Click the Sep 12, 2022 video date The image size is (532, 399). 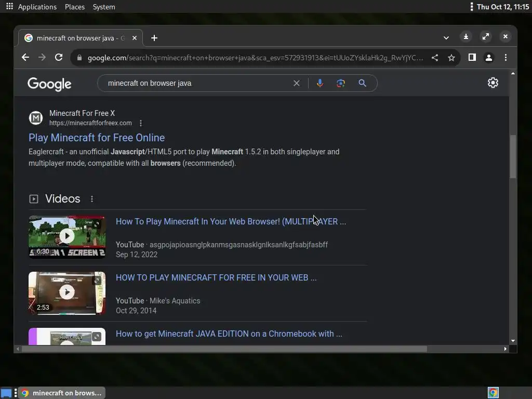click(x=137, y=255)
